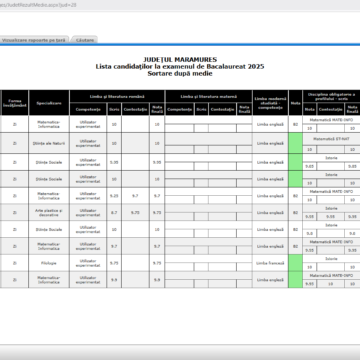Click the 'Limba și literatura română' header
This screenshot has width=360, height=360.
[x=117, y=96]
